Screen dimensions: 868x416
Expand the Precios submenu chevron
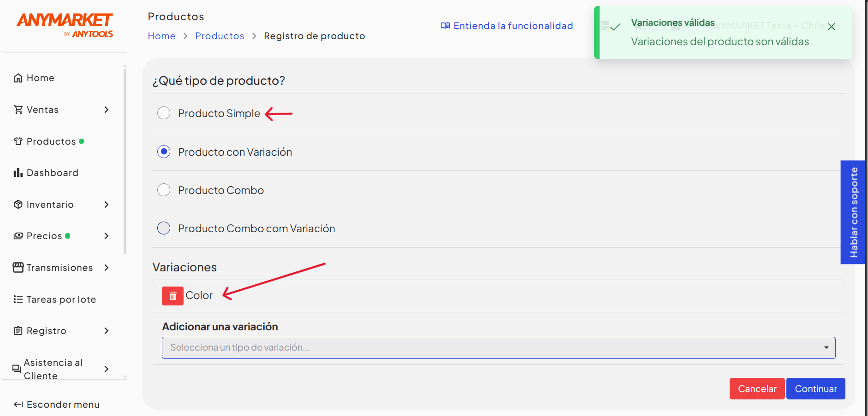click(107, 236)
